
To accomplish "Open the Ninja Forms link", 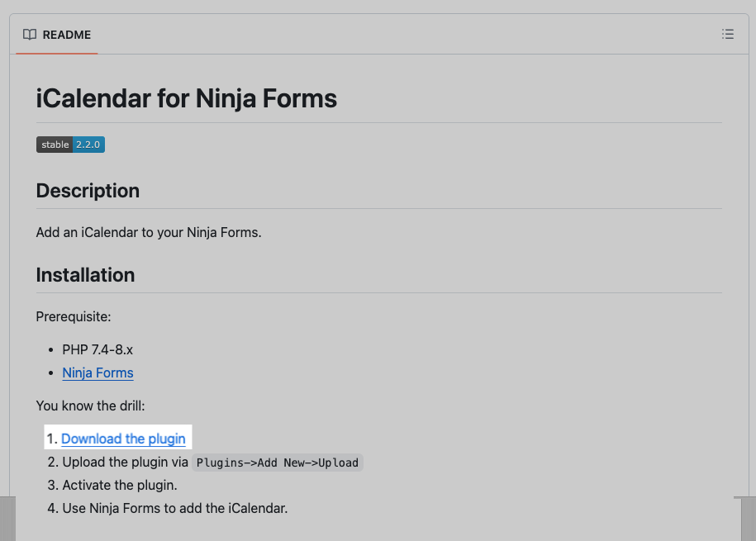I will (x=97, y=373).
